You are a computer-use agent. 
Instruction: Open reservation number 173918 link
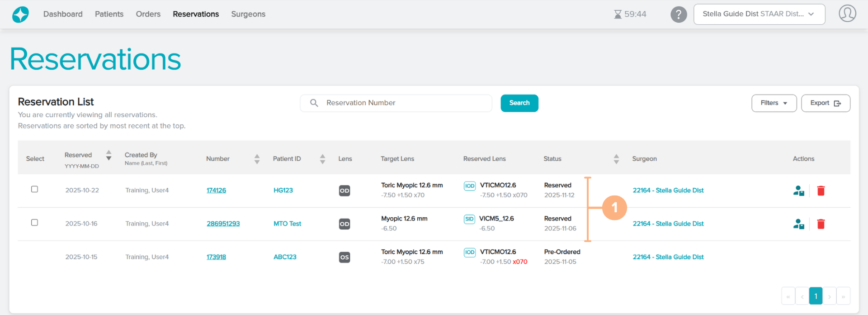(x=216, y=257)
